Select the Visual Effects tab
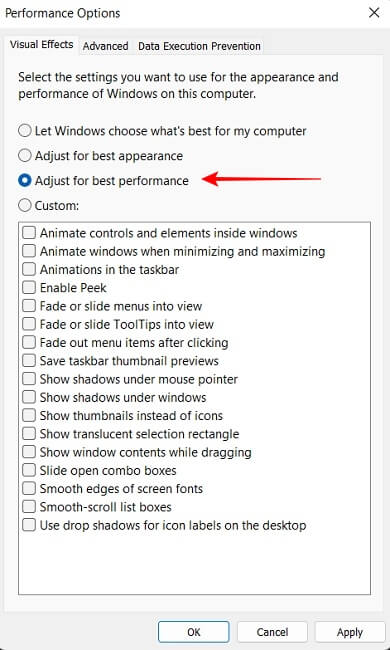Image resolution: width=390 pixels, height=650 pixels. pyautogui.click(x=41, y=45)
